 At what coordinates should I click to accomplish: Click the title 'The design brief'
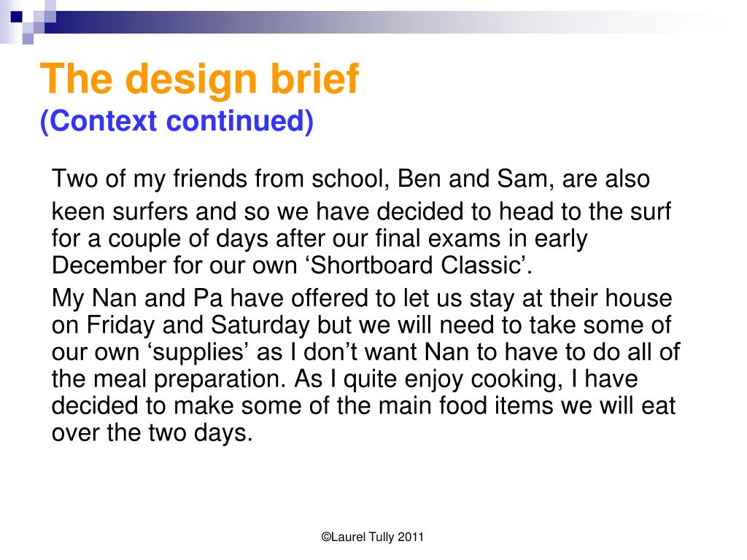(199, 79)
